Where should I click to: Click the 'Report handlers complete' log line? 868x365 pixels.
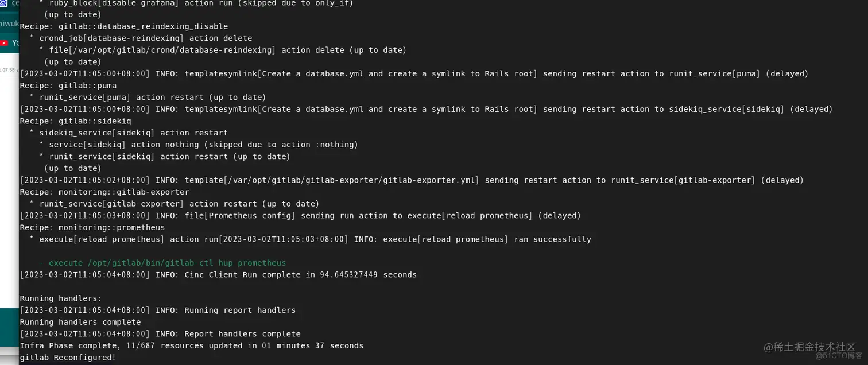(160, 334)
